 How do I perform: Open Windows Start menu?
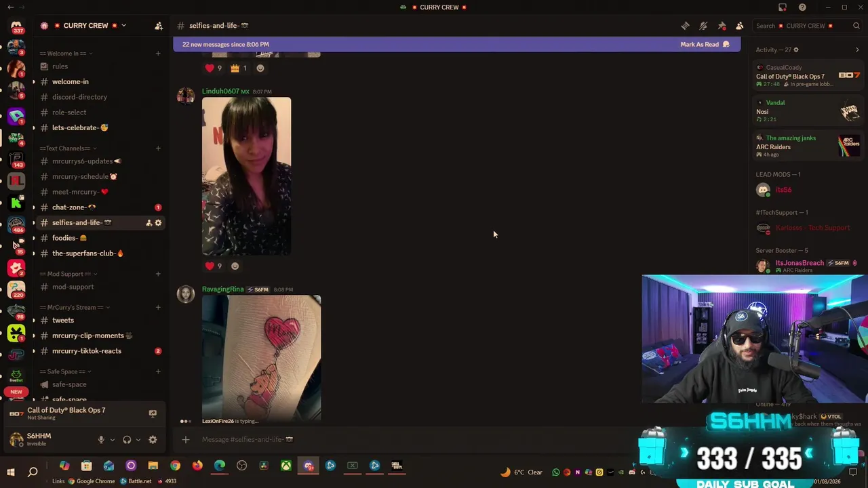click(11, 472)
